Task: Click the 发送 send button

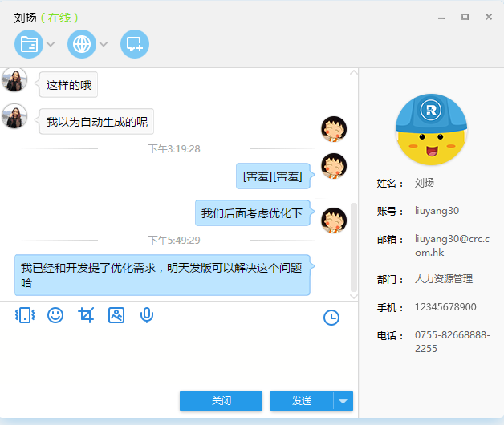Action: pyautogui.click(x=301, y=401)
